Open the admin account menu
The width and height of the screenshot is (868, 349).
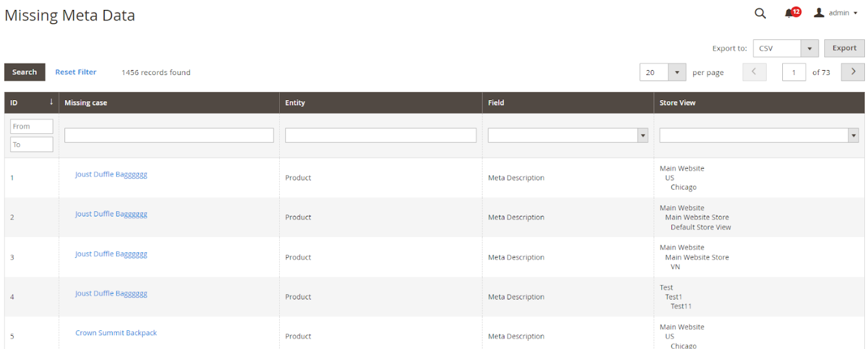coord(835,13)
